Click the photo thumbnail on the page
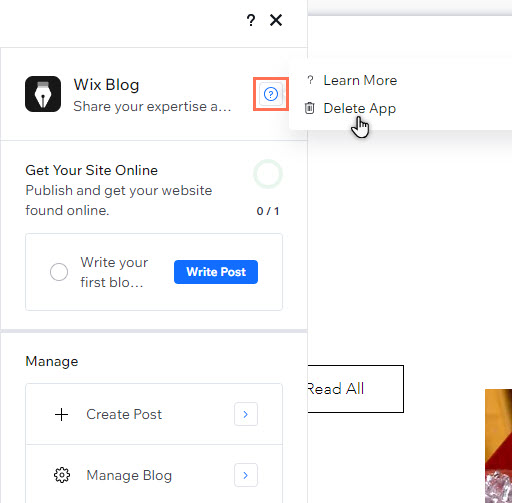Viewport: 512px width, 503px height. [x=498, y=446]
